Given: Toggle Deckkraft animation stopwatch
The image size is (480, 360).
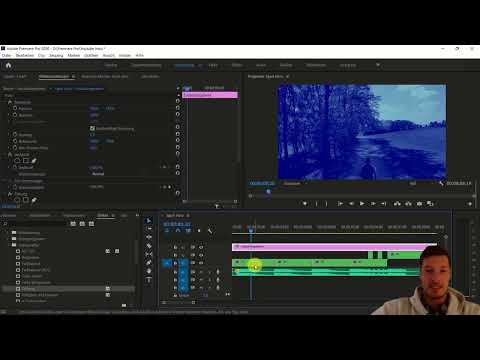Looking at the screenshot, I should (x=15, y=167).
